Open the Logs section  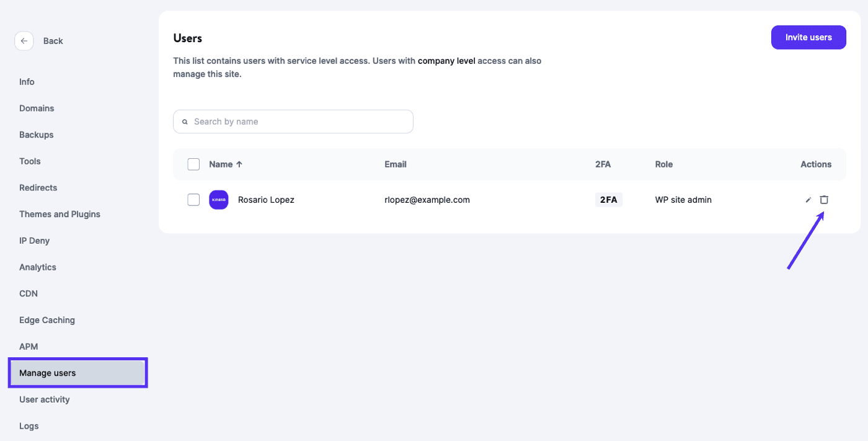click(x=29, y=426)
